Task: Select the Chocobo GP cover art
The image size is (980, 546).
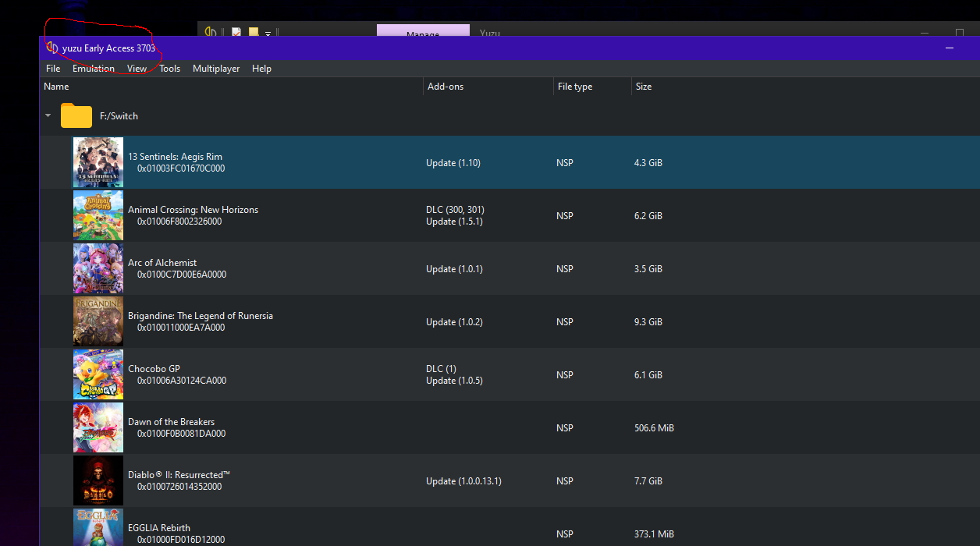Action: tap(98, 374)
